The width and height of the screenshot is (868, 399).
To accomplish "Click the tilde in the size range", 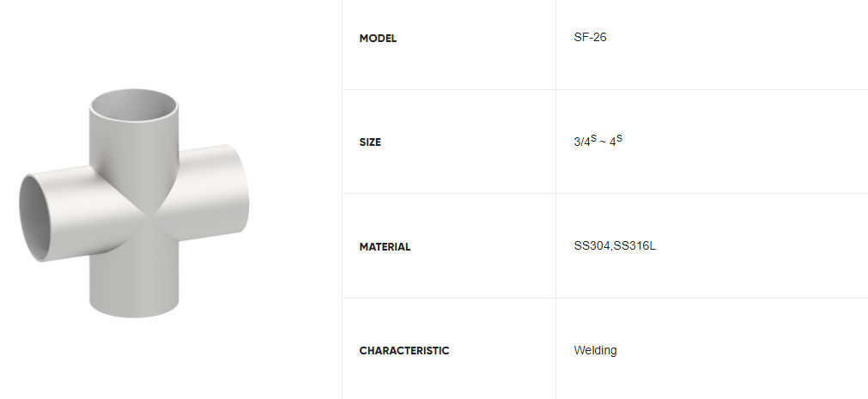I will [601, 142].
